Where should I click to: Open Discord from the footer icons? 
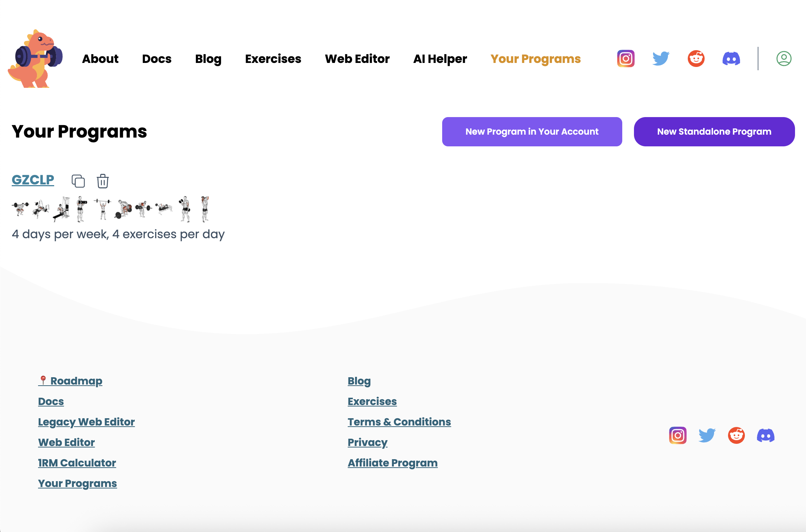tap(766, 435)
